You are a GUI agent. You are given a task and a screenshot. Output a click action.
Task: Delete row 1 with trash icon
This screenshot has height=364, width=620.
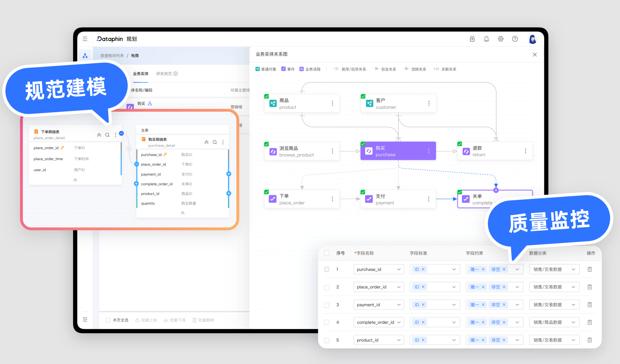[x=589, y=269]
